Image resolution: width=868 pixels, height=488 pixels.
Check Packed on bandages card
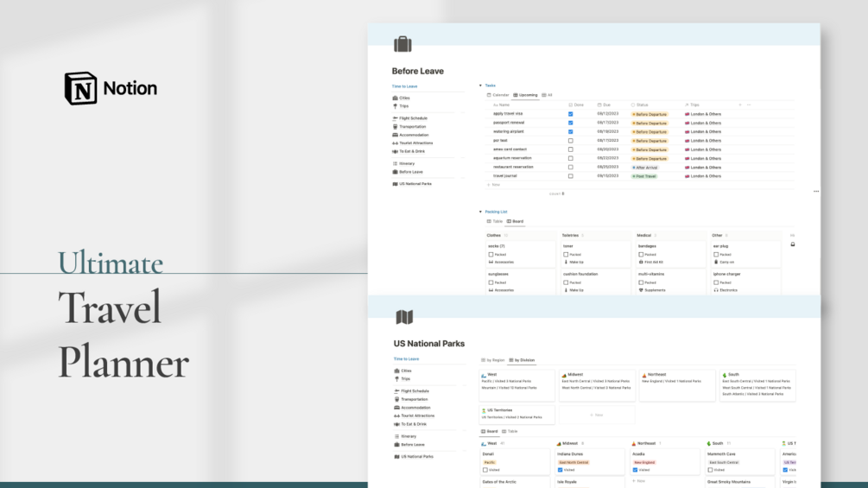coord(641,255)
